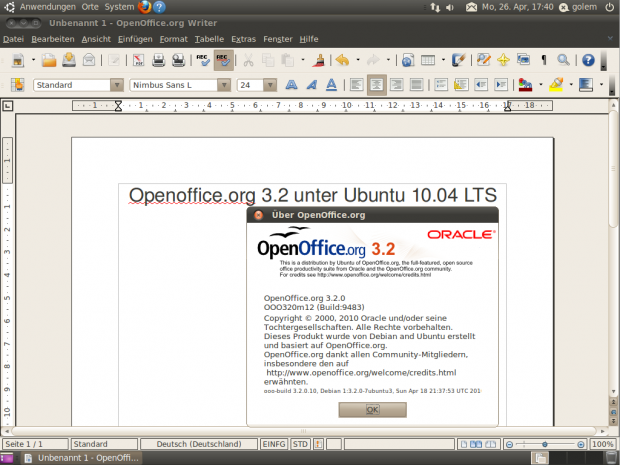Open the page preview icon
The width and height of the screenshot is (620, 465).
[x=178, y=60]
